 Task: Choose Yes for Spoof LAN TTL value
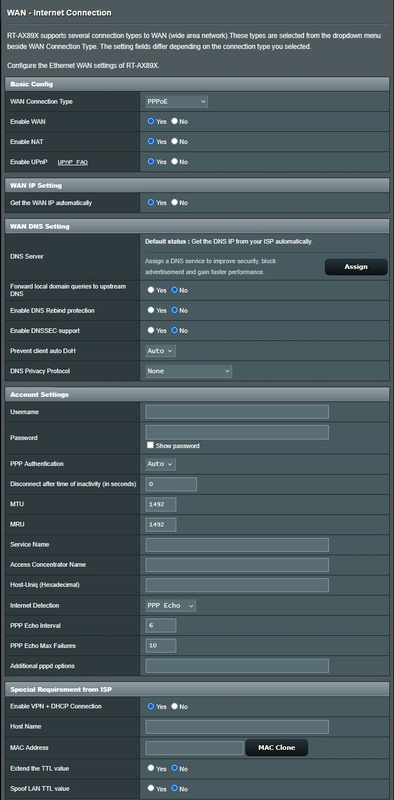pyautogui.click(x=151, y=788)
